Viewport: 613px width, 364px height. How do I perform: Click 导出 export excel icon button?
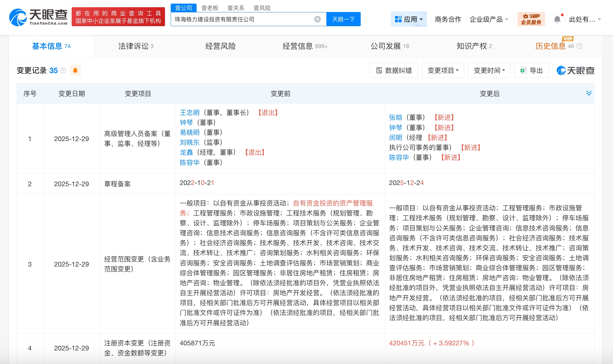pyautogui.click(x=531, y=70)
